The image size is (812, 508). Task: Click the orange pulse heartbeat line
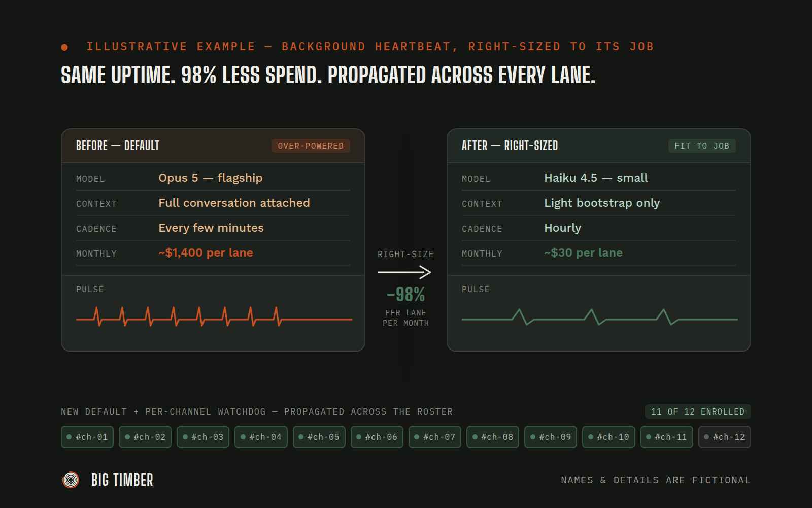click(214, 316)
